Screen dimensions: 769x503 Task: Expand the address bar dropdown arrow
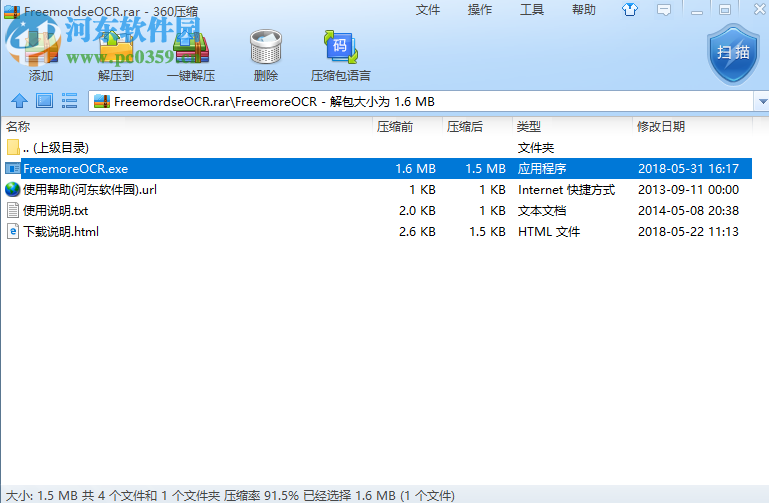coord(763,101)
